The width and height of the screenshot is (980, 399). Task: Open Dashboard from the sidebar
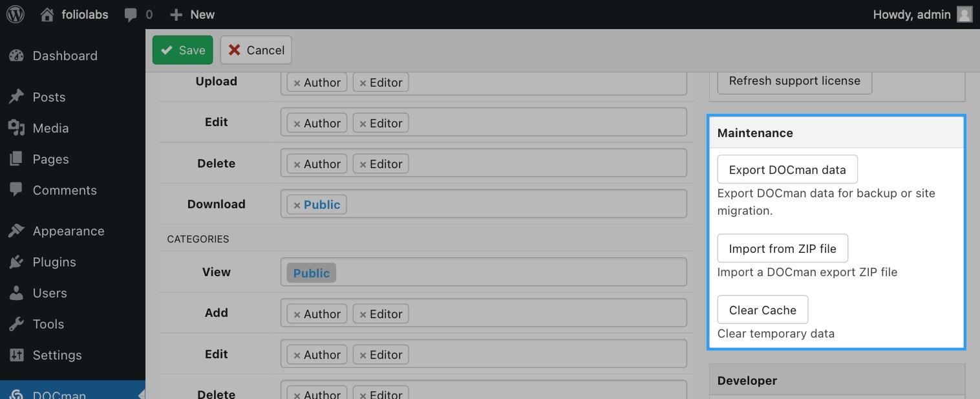pyautogui.click(x=65, y=56)
